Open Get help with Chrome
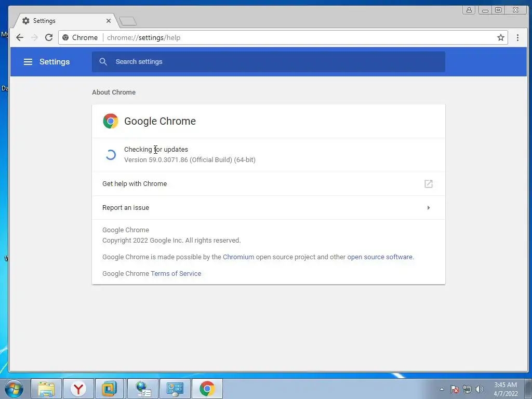 (269, 183)
